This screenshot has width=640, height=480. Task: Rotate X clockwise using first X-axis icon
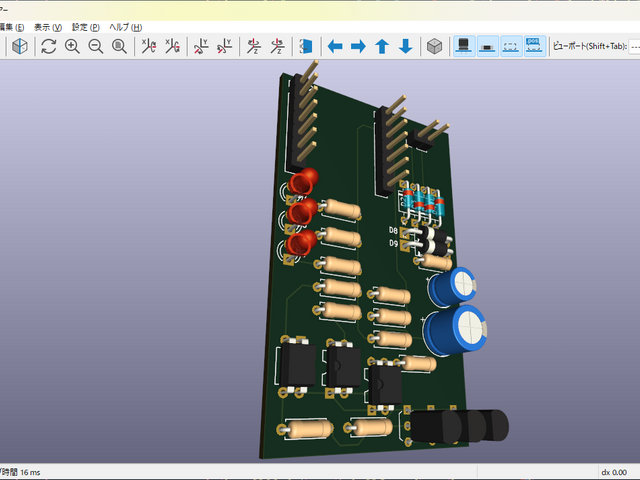149,46
